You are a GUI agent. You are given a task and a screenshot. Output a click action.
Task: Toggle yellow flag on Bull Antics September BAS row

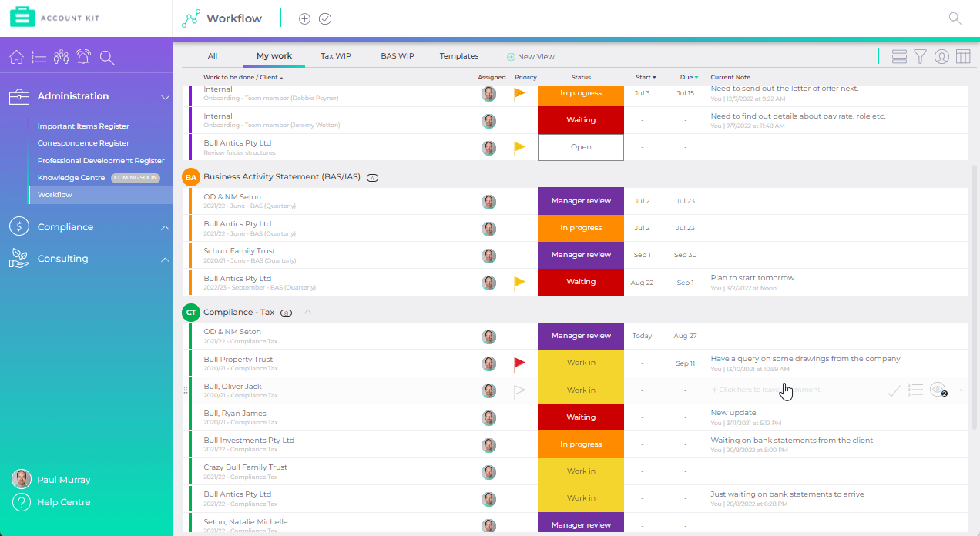pos(519,283)
